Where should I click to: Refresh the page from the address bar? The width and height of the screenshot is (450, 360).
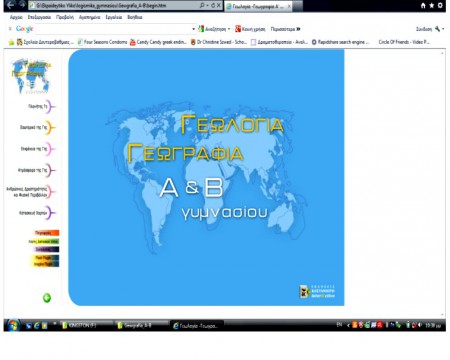click(213, 5)
